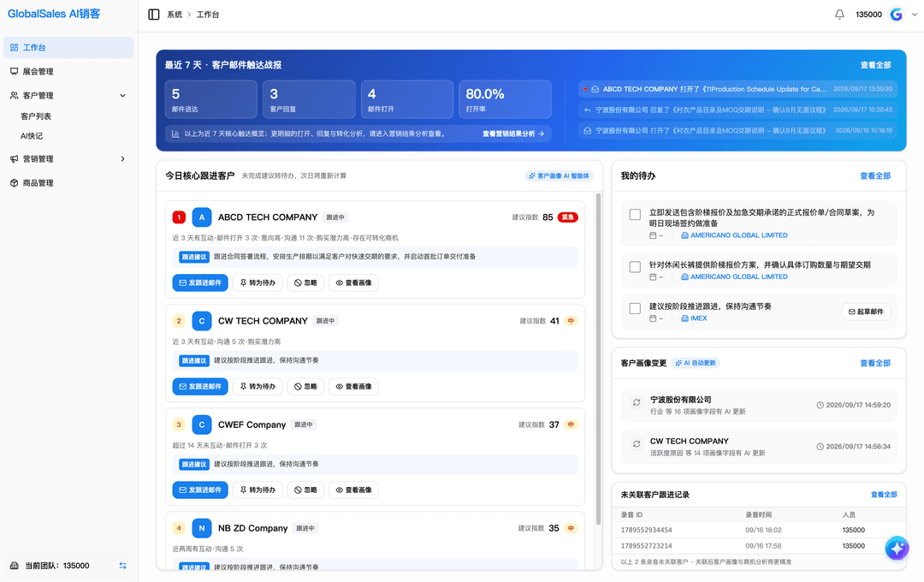Image resolution: width=924 pixels, height=582 pixels.
Task: Click the user avatar icon
Action: point(897,15)
